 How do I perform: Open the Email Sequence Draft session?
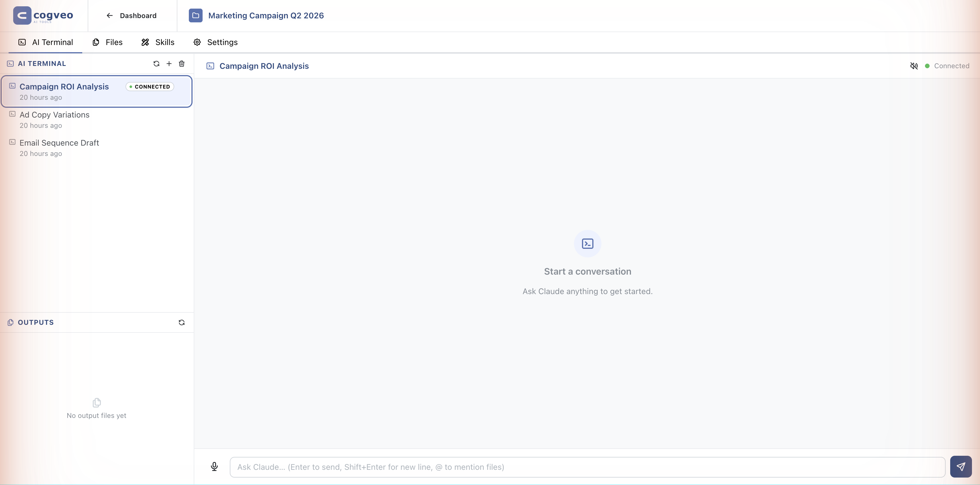pos(59,143)
